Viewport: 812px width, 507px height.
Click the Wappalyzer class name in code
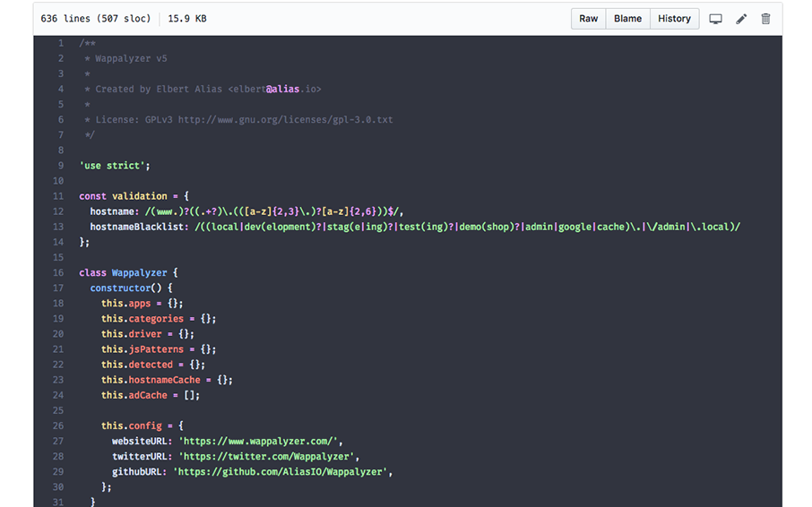[139, 272]
